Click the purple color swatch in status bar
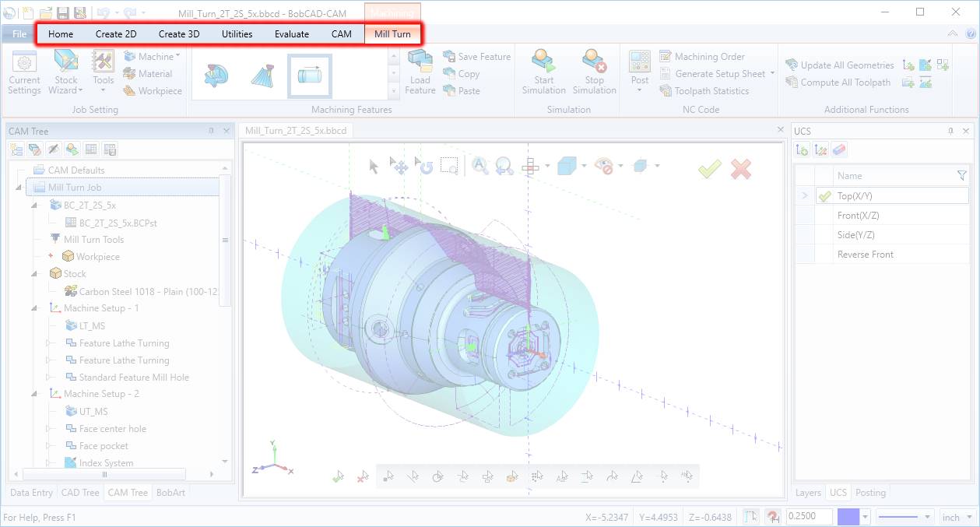The height and width of the screenshot is (527, 980). coord(848,517)
